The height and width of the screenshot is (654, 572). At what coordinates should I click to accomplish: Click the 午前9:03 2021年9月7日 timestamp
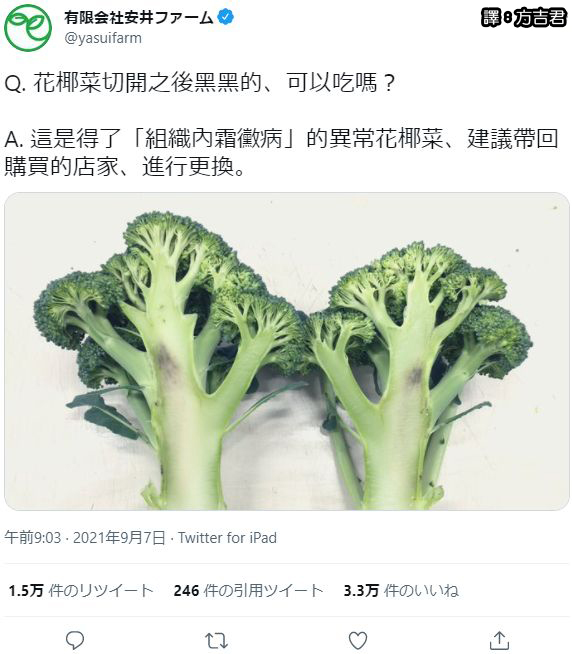[x=85, y=538]
